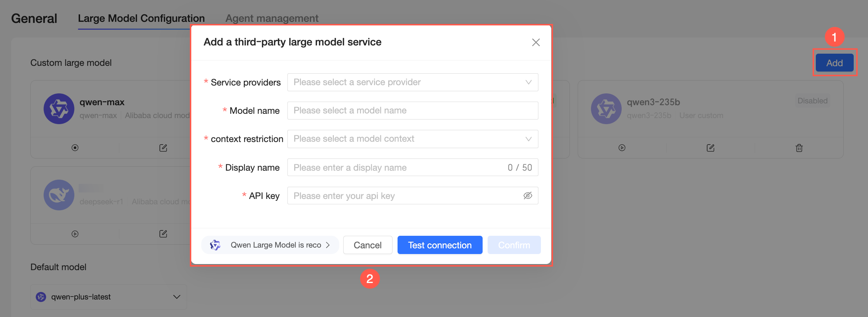Click the qwen-max model logo
Image resolution: width=868 pixels, height=317 pixels.
pos(59,109)
